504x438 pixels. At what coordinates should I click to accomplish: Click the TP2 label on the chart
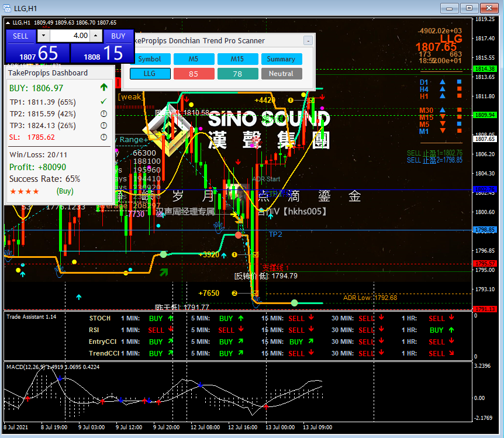tap(275, 234)
